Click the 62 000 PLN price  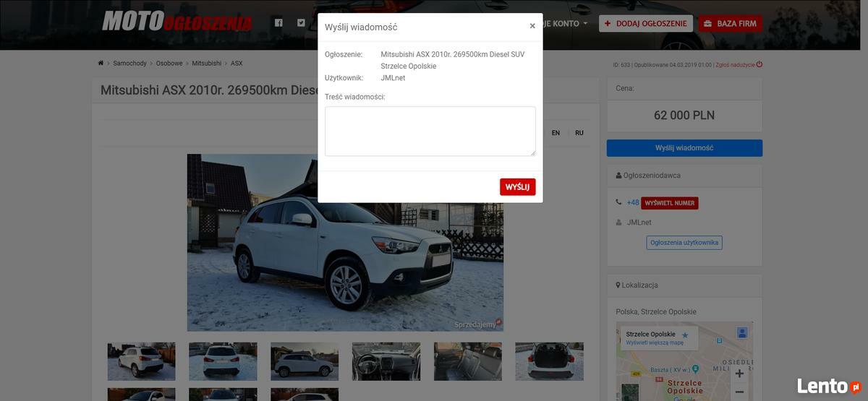(x=684, y=115)
